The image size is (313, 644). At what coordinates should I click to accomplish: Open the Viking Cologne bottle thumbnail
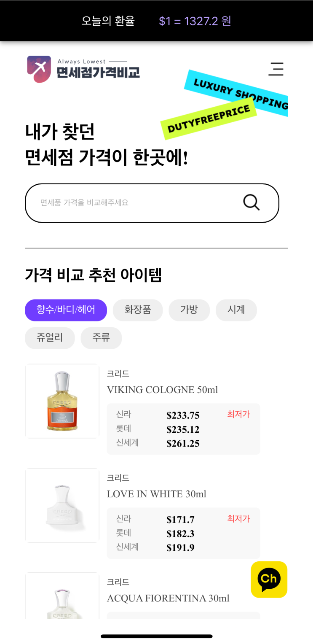[62, 401]
